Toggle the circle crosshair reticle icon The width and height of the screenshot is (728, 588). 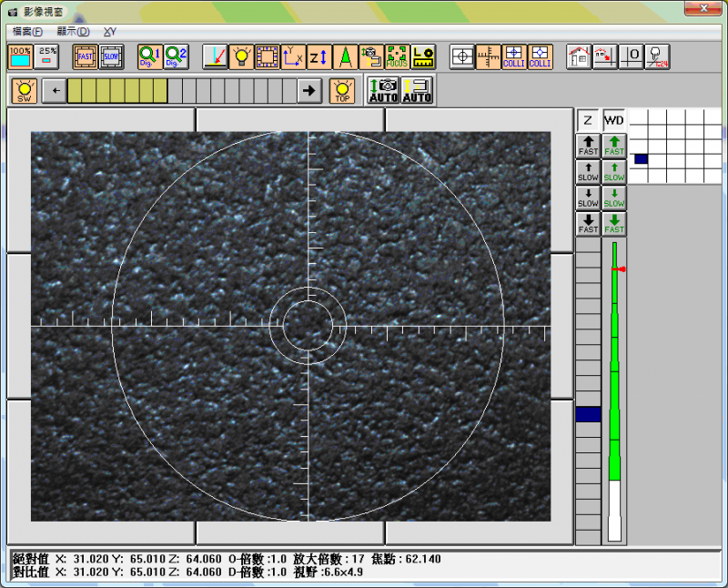click(x=462, y=57)
